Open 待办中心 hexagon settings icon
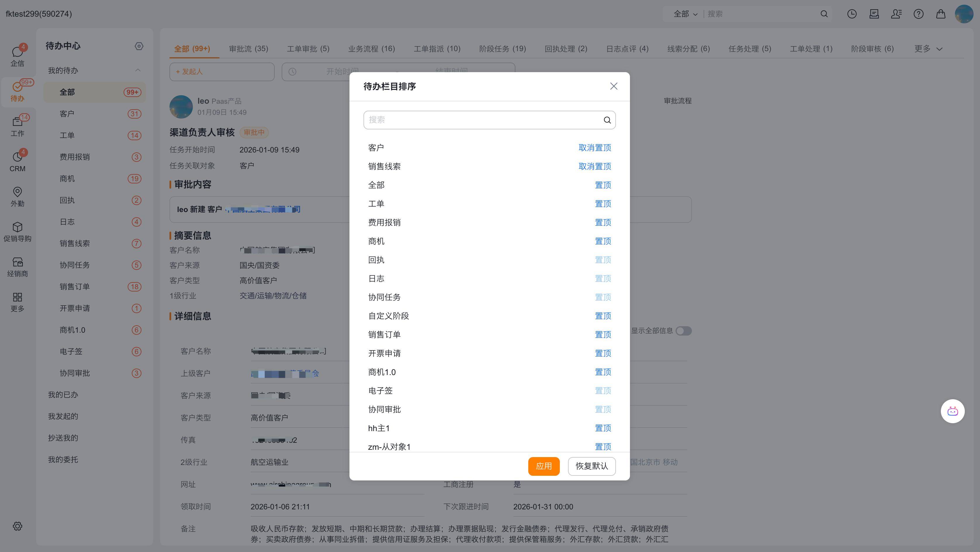The width and height of the screenshot is (980, 552). coord(139,46)
